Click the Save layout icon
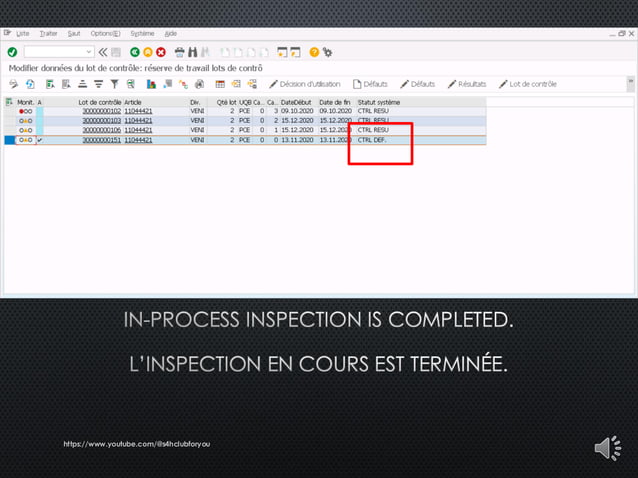638x478 pixels. click(x=252, y=84)
